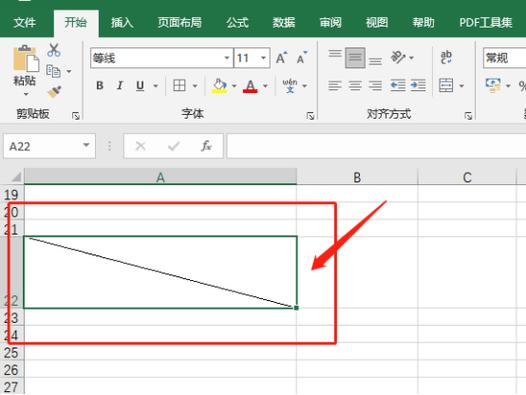Switch to 数据 tab
Screen dimensions: 526x395
point(284,22)
